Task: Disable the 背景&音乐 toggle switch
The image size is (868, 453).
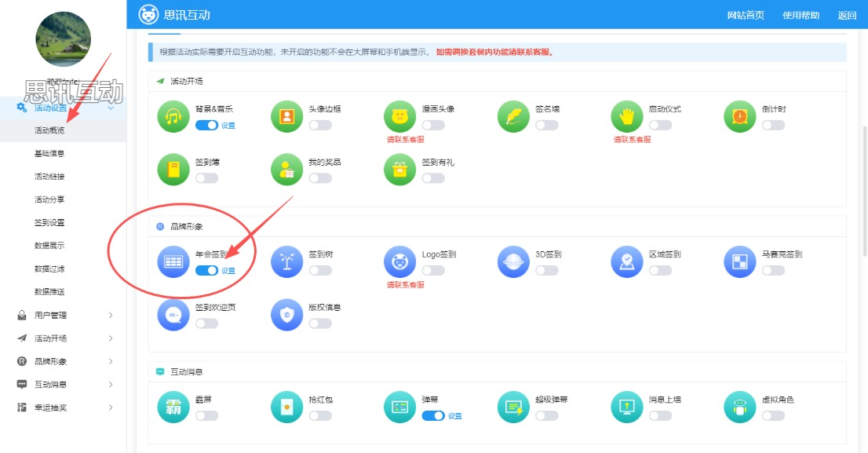Action: (206, 126)
